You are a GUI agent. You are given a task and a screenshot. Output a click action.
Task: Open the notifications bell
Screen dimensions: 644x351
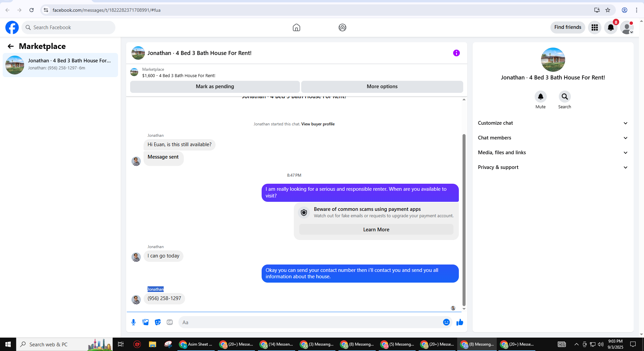pos(611,27)
